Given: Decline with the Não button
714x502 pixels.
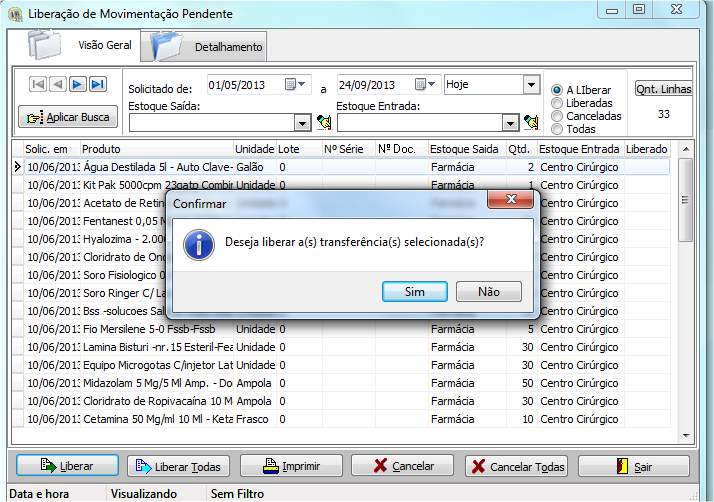Looking at the screenshot, I should click(489, 291).
